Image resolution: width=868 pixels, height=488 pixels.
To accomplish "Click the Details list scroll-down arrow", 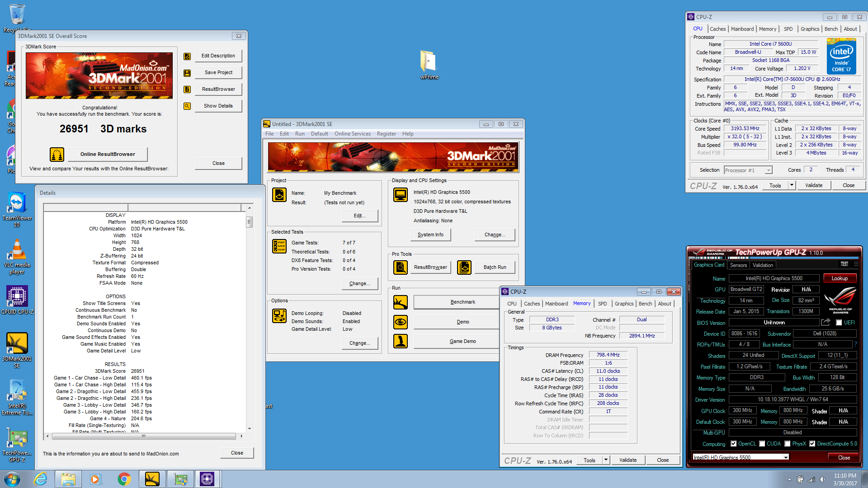I will pyautogui.click(x=249, y=428).
